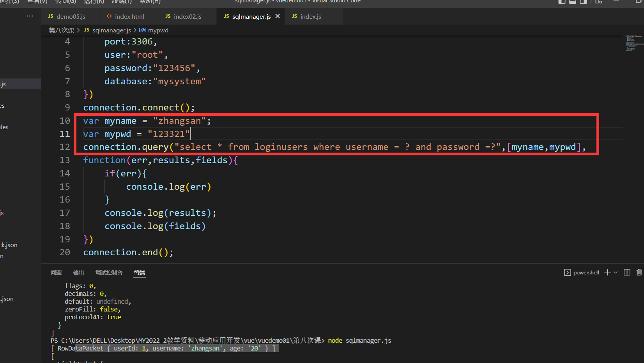
Task: Click the connection.query select statement
Action: (x=334, y=147)
